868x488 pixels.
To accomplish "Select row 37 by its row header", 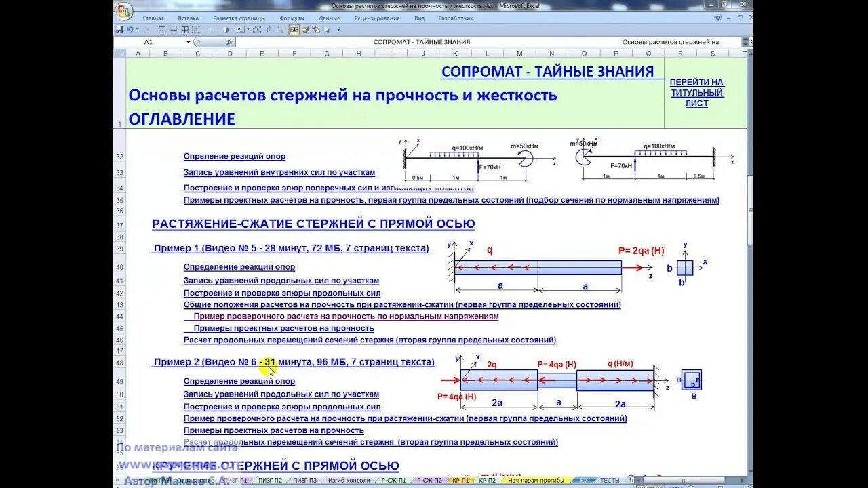I will [x=119, y=225].
